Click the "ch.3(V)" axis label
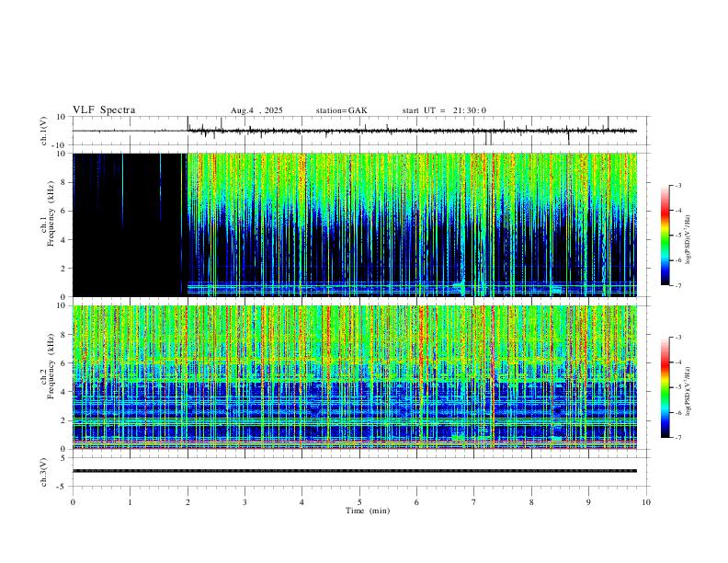 44,472
